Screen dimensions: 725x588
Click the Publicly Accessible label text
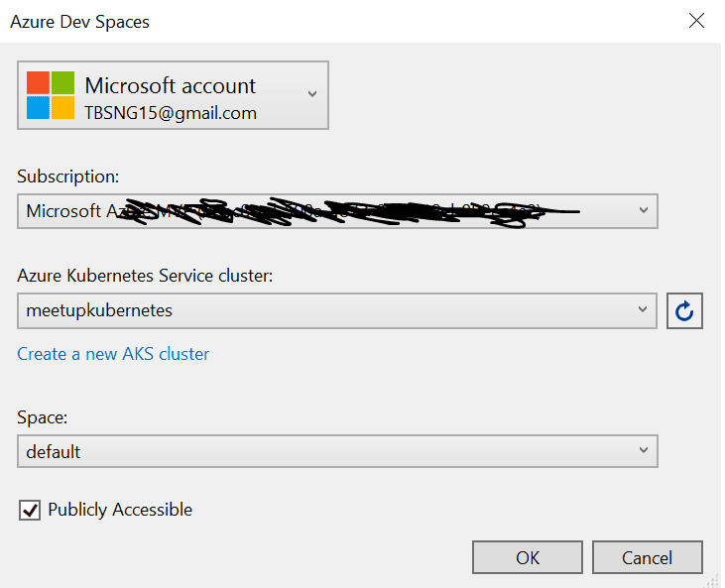coord(120,510)
